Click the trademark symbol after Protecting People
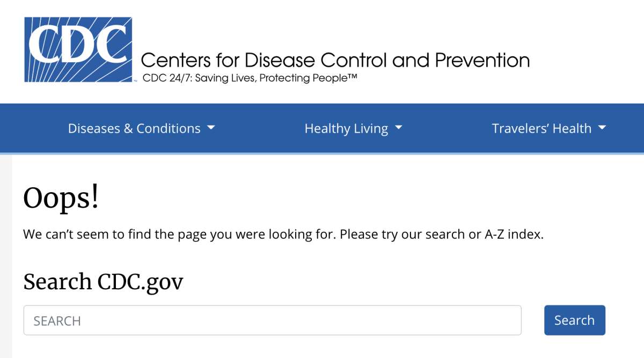This screenshot has width=644, height=358. point(352,77)
